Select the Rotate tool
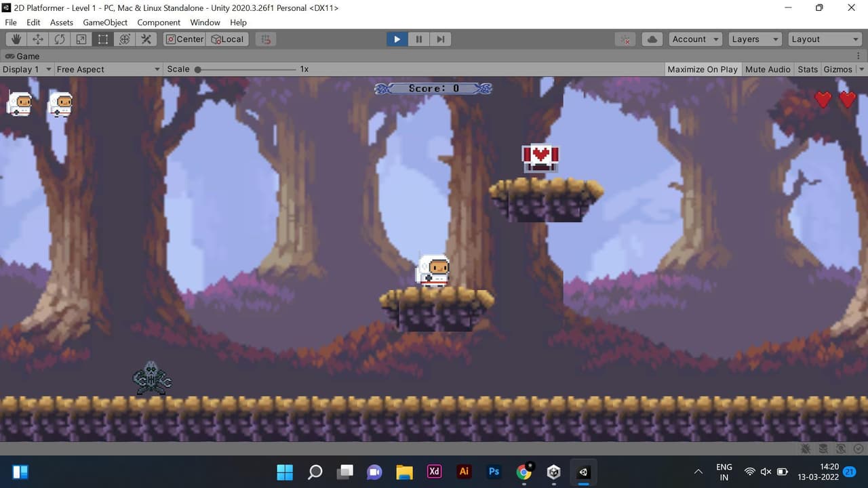The width and height of the screenshot is (868, 488). 60,39
